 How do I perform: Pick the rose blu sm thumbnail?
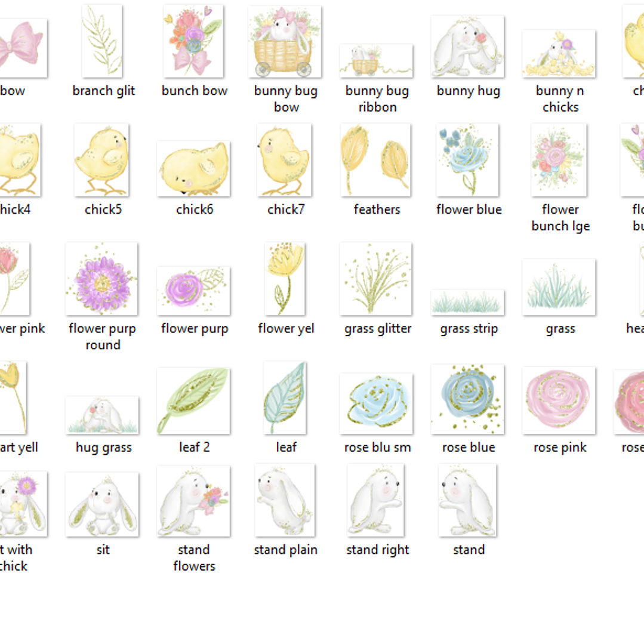click(x=376, y=403)
